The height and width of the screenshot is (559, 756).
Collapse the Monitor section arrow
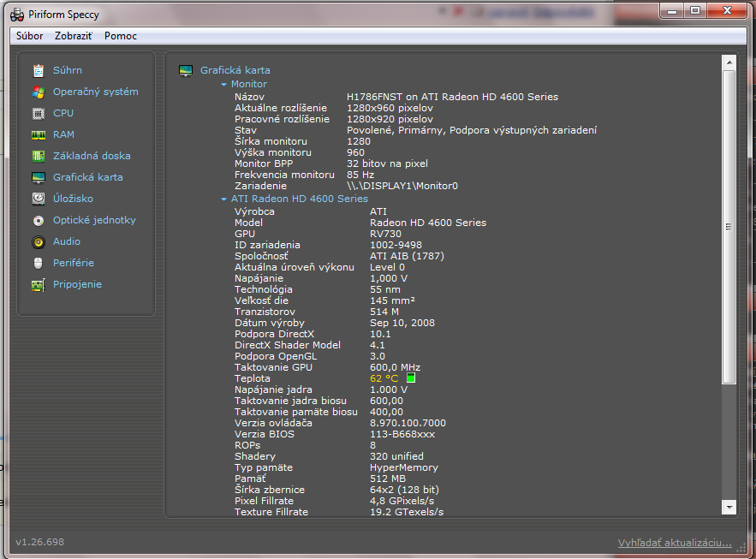coord(223,85)
